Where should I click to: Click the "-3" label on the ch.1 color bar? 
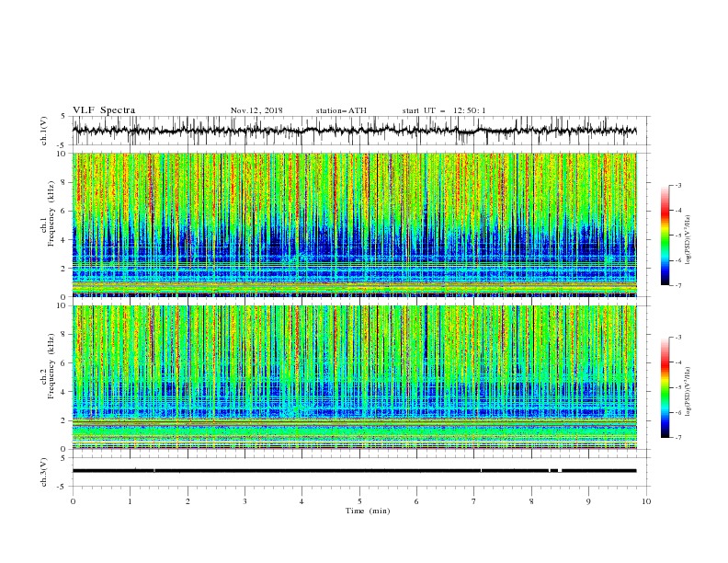coord(677,185)
